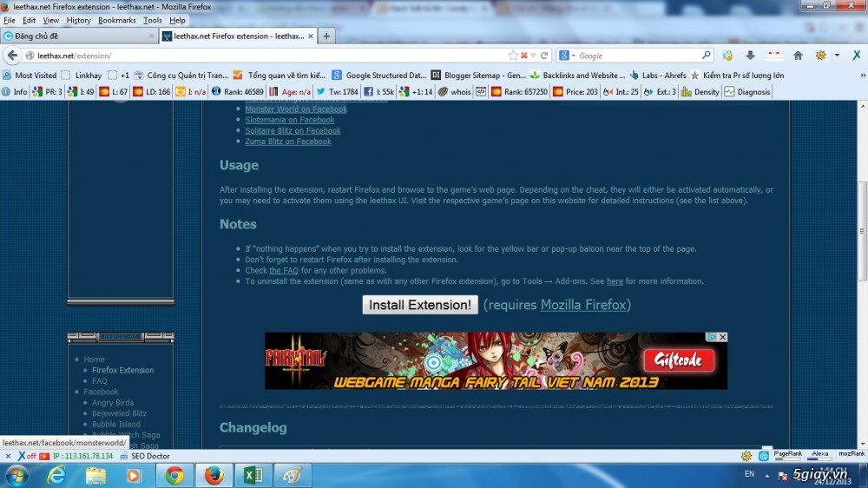
Task: Open the search engine dropdown arrow
Action: [573, 56]
